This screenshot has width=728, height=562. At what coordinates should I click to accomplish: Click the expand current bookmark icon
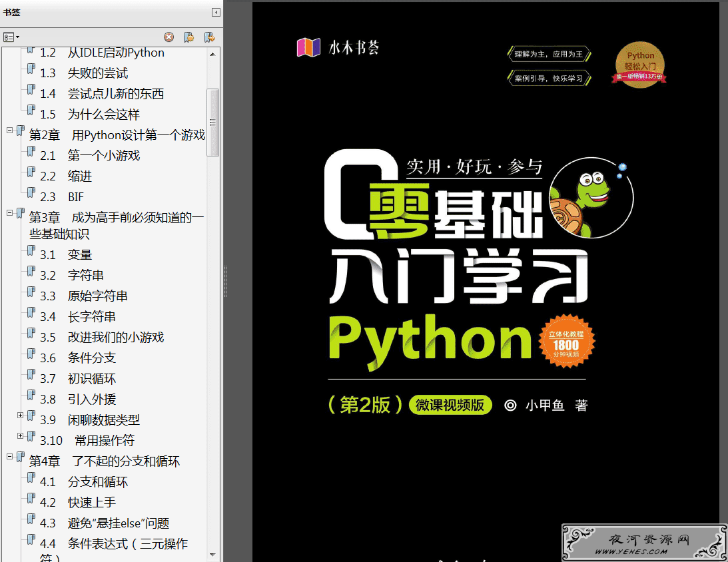[x=209, y=37]
